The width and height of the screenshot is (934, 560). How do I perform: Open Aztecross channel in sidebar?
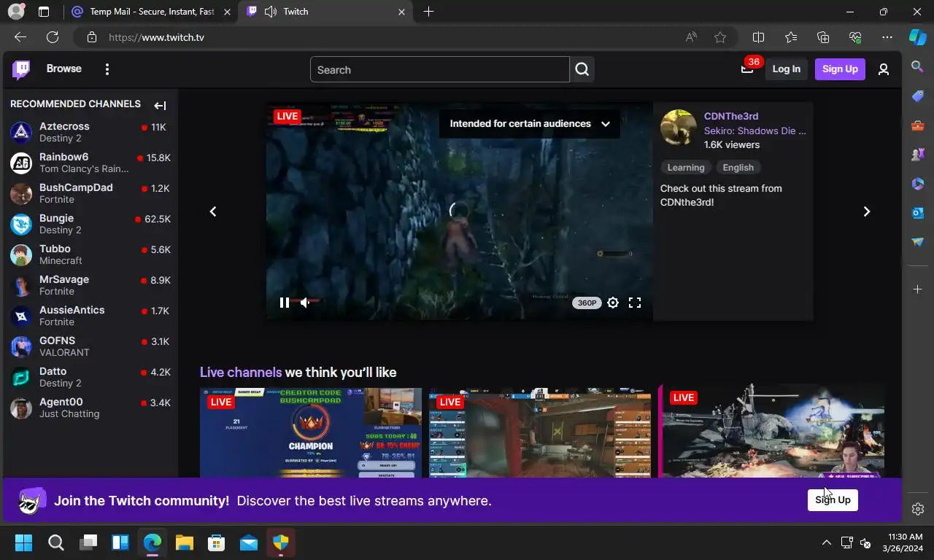coord(90,132)
